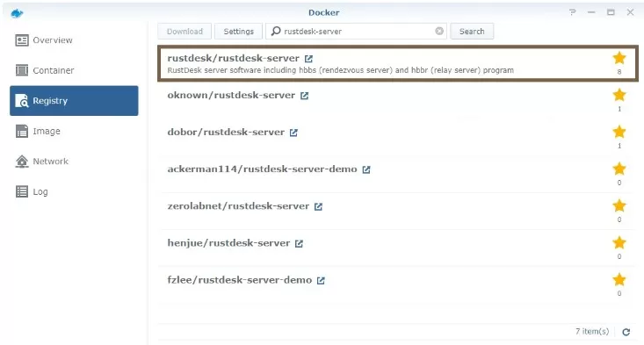Click the Image sidebar icon
The height and width of the screenshot is (345, 644).
click(22, 131)
